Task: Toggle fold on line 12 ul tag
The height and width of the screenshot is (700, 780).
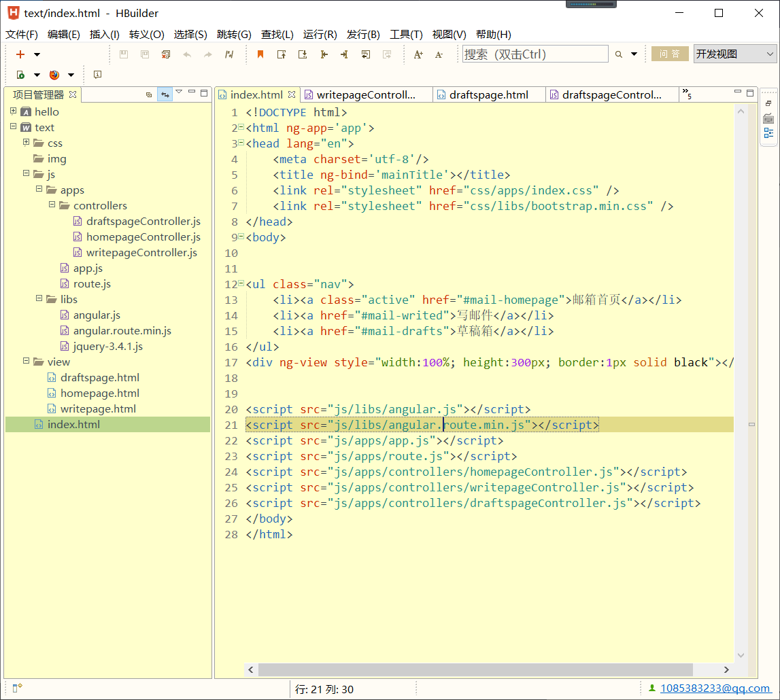Action: point(241,283)
